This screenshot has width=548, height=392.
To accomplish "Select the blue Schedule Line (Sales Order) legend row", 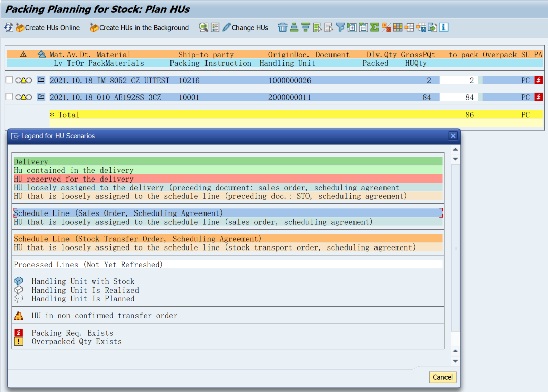I will pyautogui.click(x=228, y=213).
